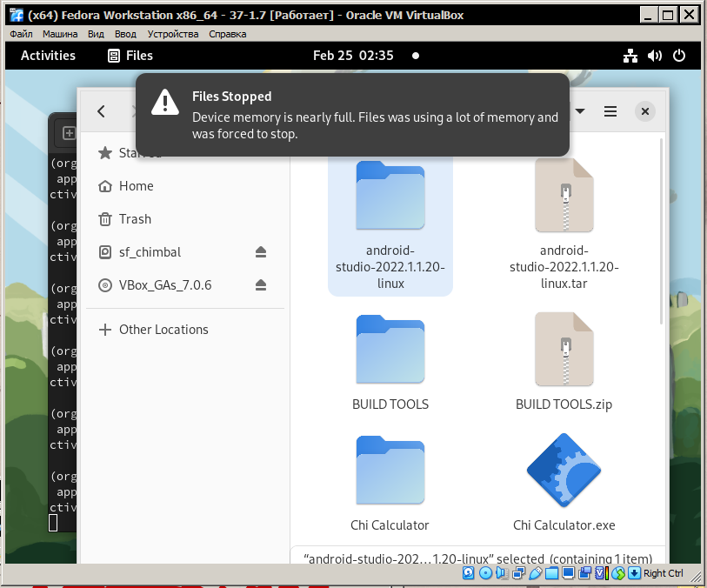Click the Home house icon in sidebar

tap(105, 186)
